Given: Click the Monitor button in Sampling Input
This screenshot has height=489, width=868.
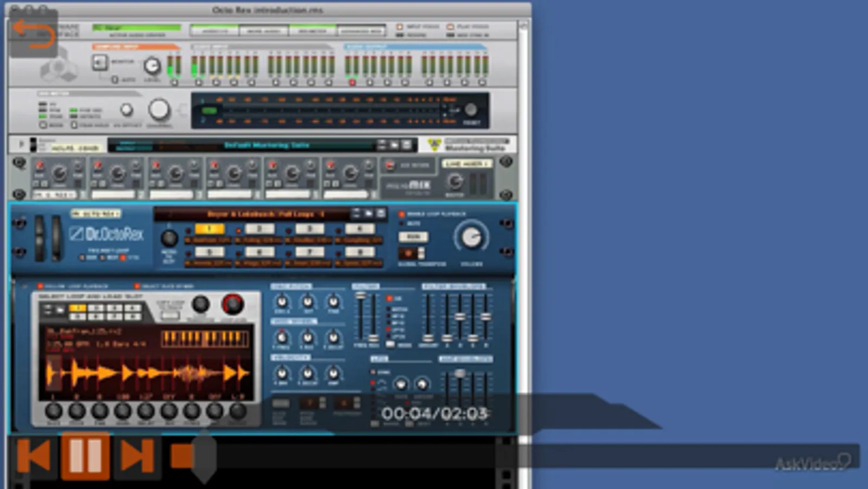Looking at the screenshot, I should (x=100, y=62).
